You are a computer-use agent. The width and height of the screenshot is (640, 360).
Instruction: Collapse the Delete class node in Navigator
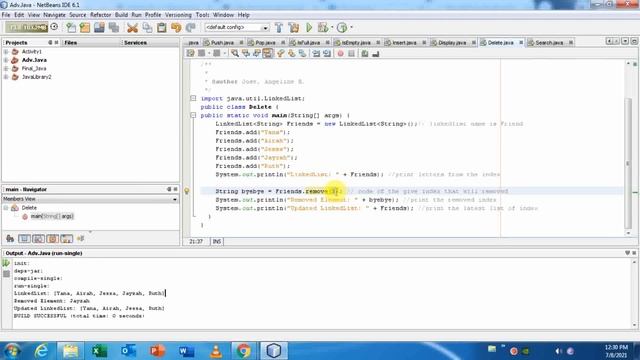pyautogui.click(x=6, y=208)
